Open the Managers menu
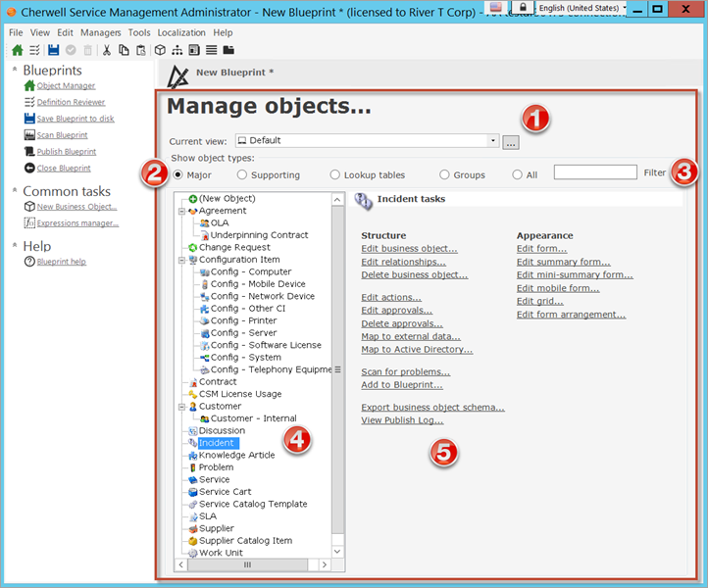The height and width of the screenshot is (588, 708). pos(101,32)
